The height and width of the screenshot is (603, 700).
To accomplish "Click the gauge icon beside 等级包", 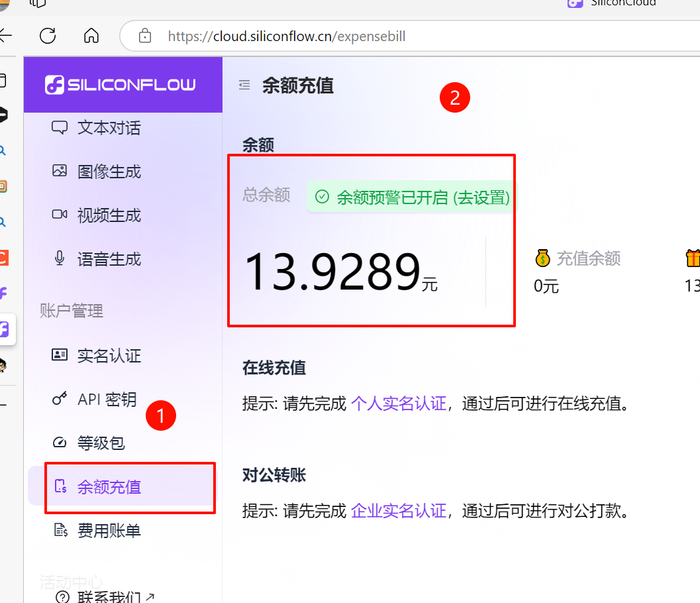I will tap(60, 442).
